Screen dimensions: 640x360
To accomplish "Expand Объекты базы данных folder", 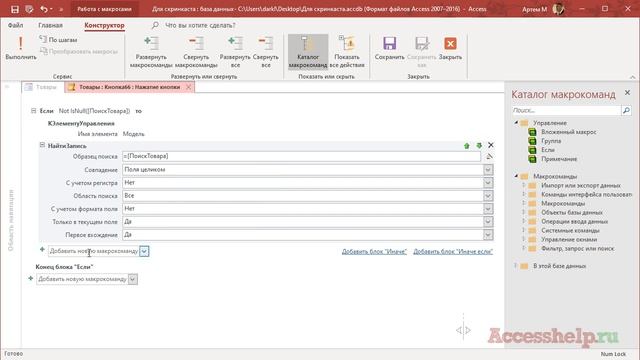I will (x=524, y=212).
